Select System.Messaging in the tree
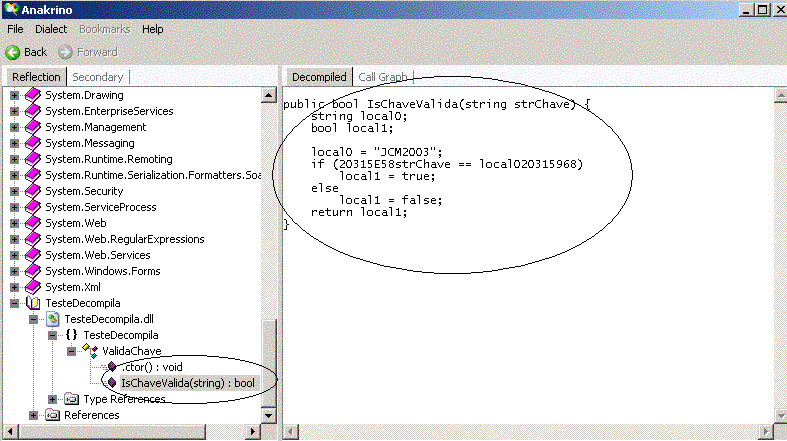Screen dimensions: 787x441 pyautogui.click(x=90, y=143)
